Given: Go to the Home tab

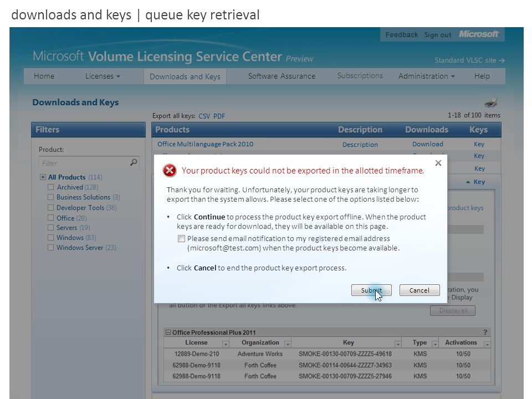Looking at the screenshot, I should [x=44, y=76].
